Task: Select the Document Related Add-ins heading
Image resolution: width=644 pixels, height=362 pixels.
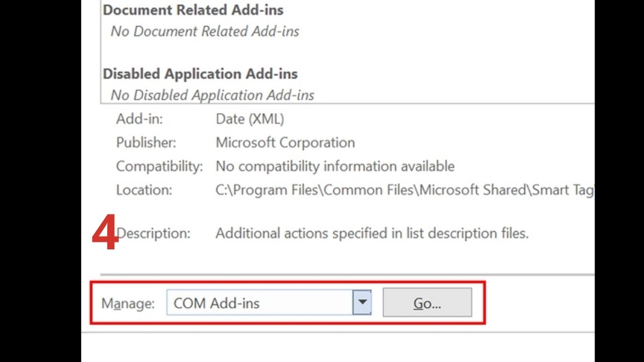Action: (194, 10)
